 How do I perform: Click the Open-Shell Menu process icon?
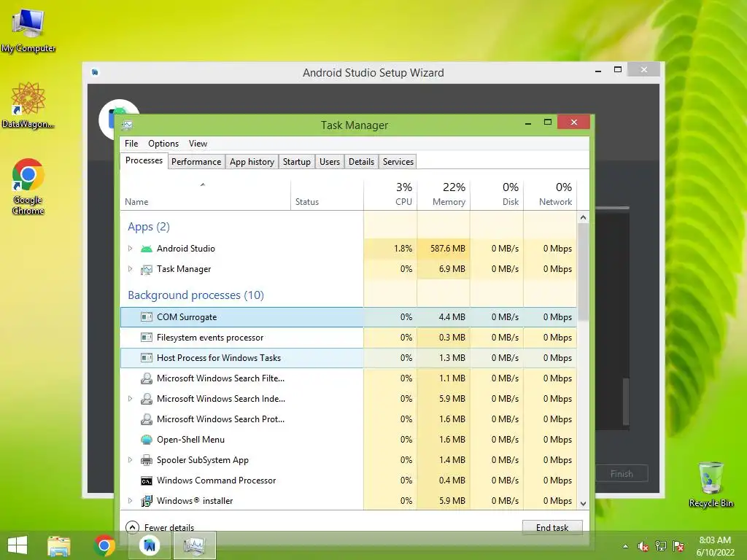(147, 440)
